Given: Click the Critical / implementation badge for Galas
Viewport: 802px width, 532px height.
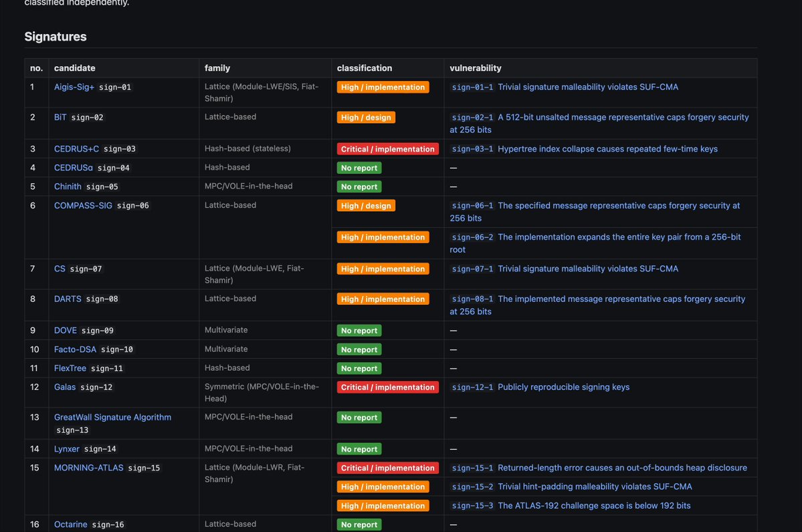Looking at the screenshot, I should [388, 388].
